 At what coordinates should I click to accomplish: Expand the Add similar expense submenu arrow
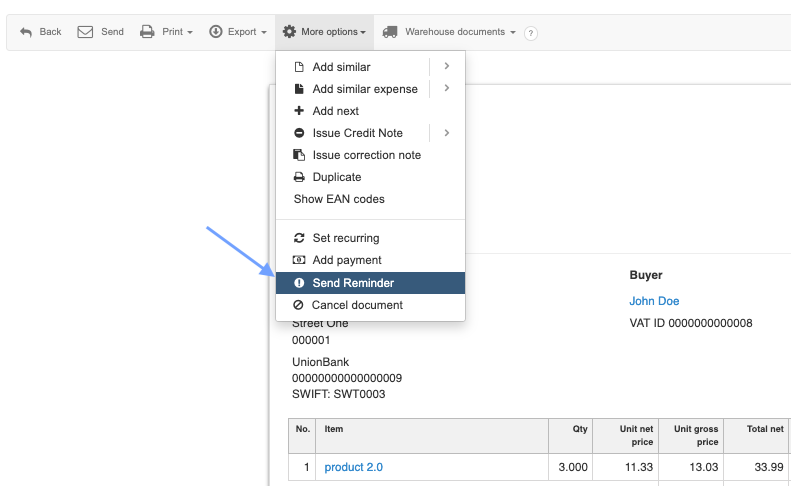446,89
